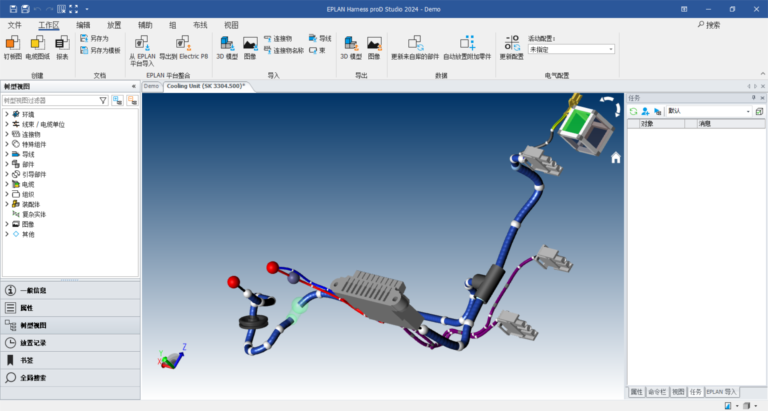Click the tree view filter input field
The width and height of the screenshot is (768, 411).
point(49,100)
